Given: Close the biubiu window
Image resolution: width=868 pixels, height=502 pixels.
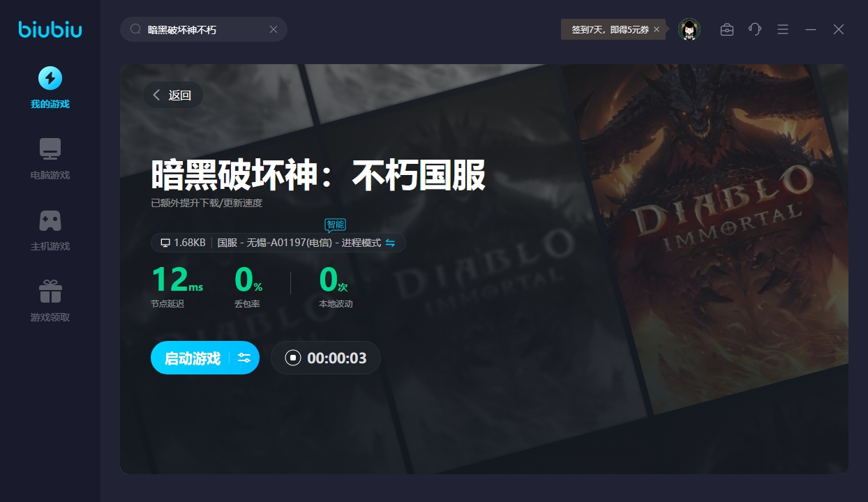Looking at the screenshot, I should (x=839, y=29).
